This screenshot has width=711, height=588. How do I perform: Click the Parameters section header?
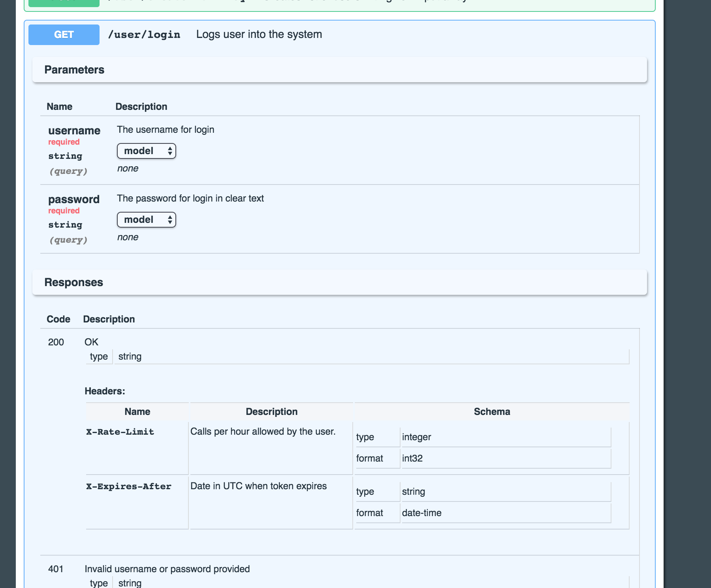[x=74, y=70]
